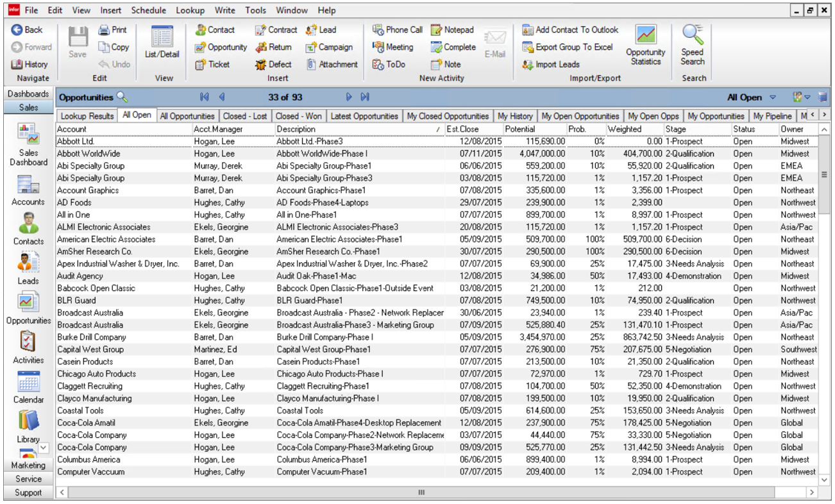Click the Copy toolbar icon
This screenshot has width=835, height=504.
click(104, 47)
